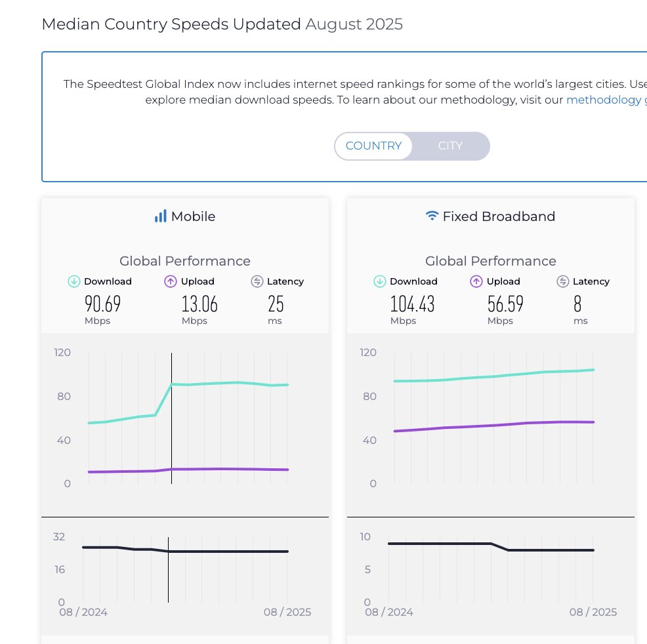Click the Mobile Download arrow icon
647x644 pixels.
74,281
